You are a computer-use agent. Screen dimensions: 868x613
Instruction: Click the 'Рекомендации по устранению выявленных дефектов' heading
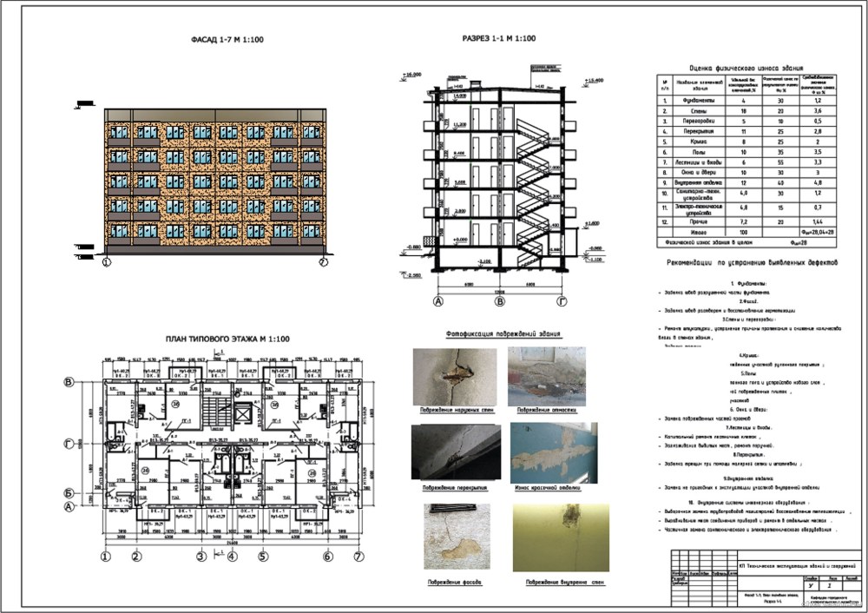[752, 261]
